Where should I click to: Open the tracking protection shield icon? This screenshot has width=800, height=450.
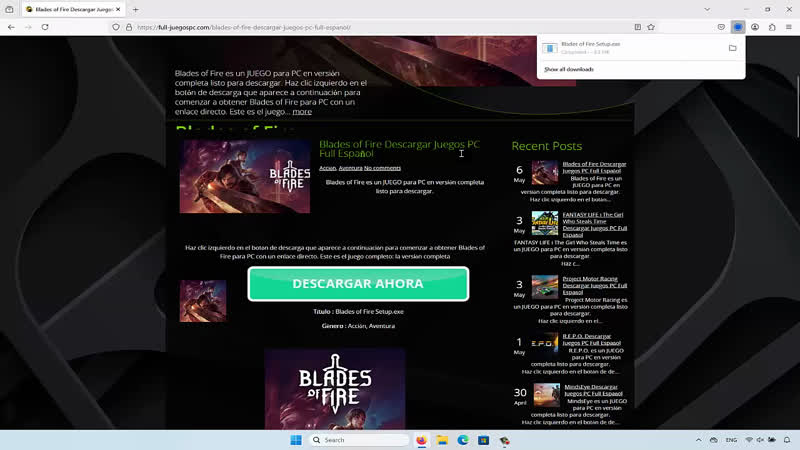(x=116, y=27)
